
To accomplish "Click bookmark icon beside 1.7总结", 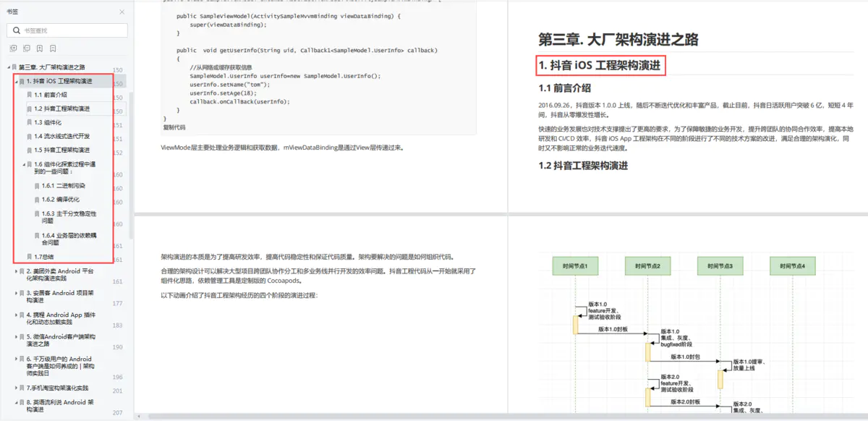I will click(x=30, y=257).
